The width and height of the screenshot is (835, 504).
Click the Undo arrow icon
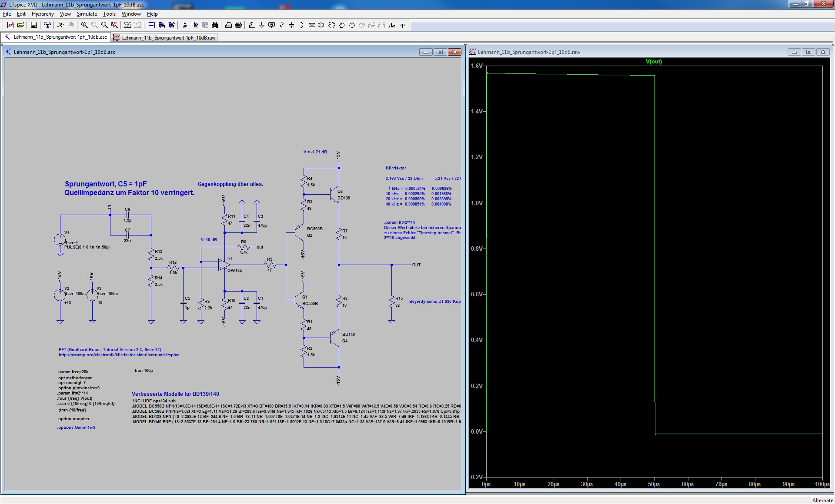point(352,25)
